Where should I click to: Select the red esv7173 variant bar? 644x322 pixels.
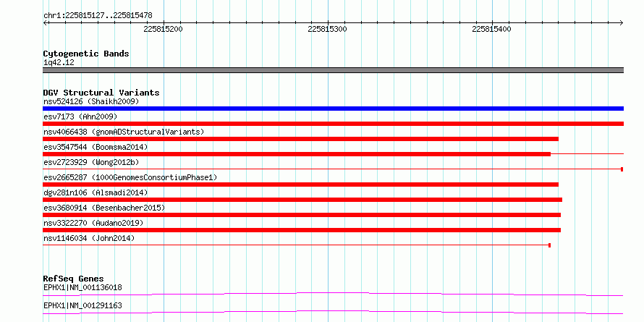(x=333, y=124)
